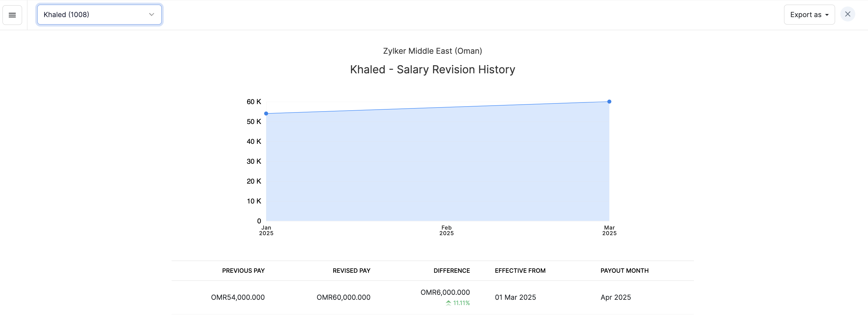Click the OMR60,000.000 revised pay value
868x315 pixels.
coord(343,297)
